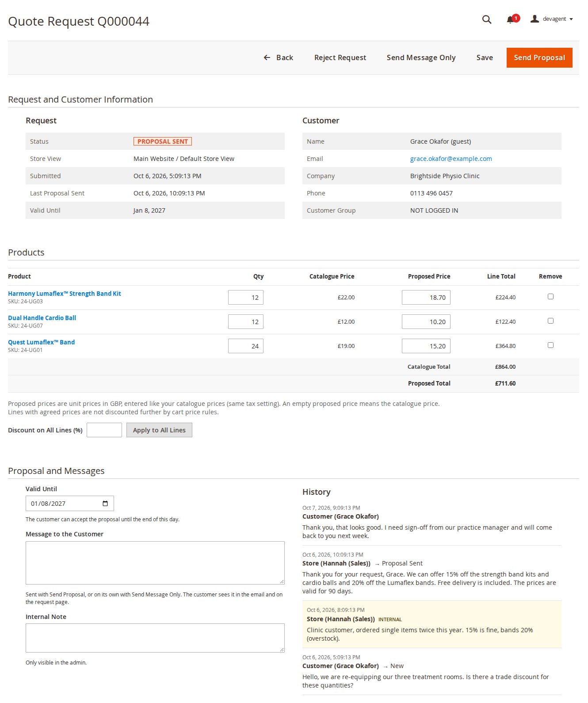Select the INTERNAL tag in history
Screen dimensions: 588x703
pyautogui.click(x=390, y=619)
